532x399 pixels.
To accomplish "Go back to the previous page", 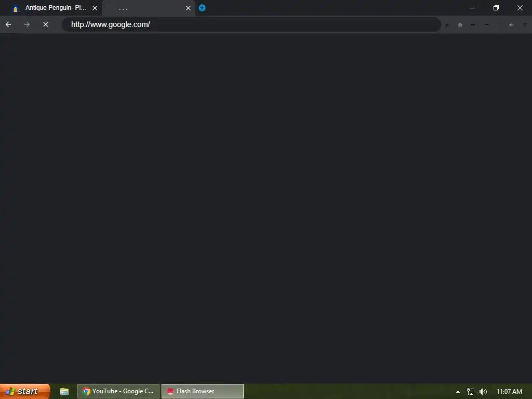I will pyautogui.click(x=8, y=24).
